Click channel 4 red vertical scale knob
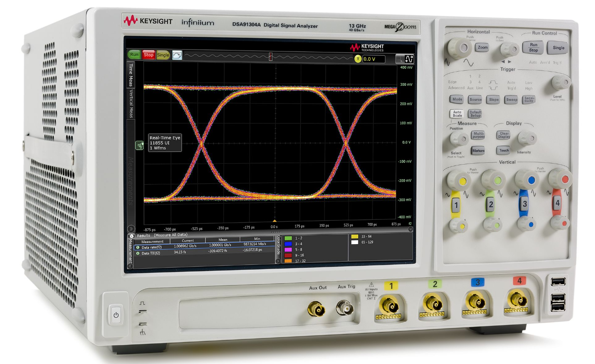The image size is (595, 364). click(561, 178)
